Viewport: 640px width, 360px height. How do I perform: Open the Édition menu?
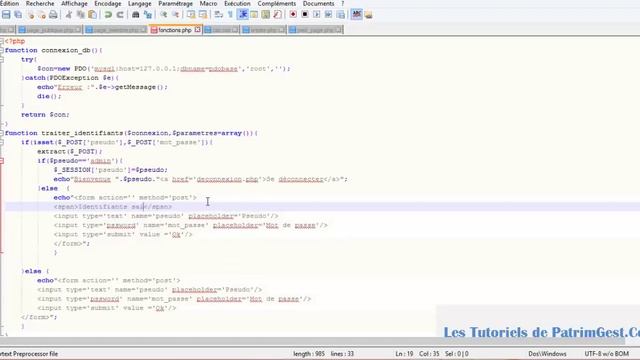pos(9,4)
